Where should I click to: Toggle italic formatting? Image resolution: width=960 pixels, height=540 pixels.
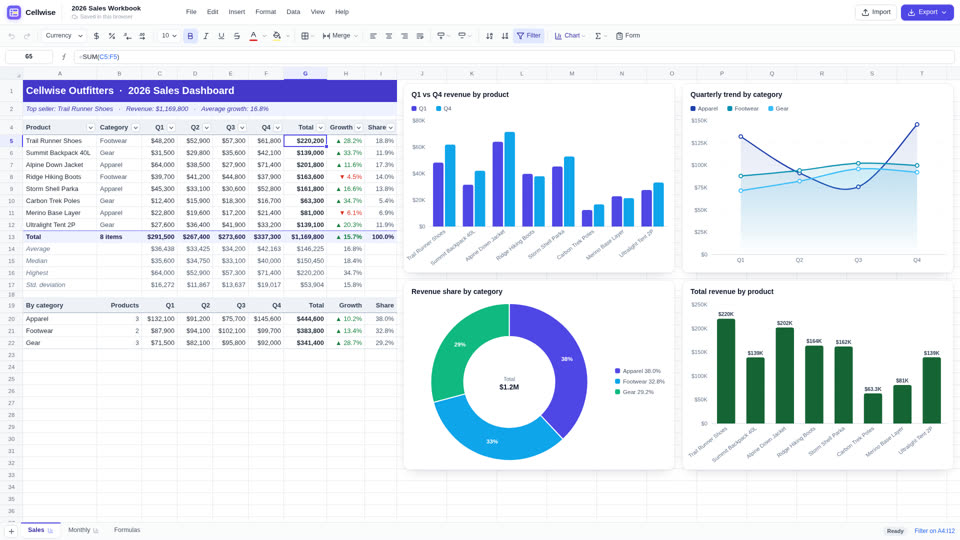pyautogui.click(x=206, y=36)
